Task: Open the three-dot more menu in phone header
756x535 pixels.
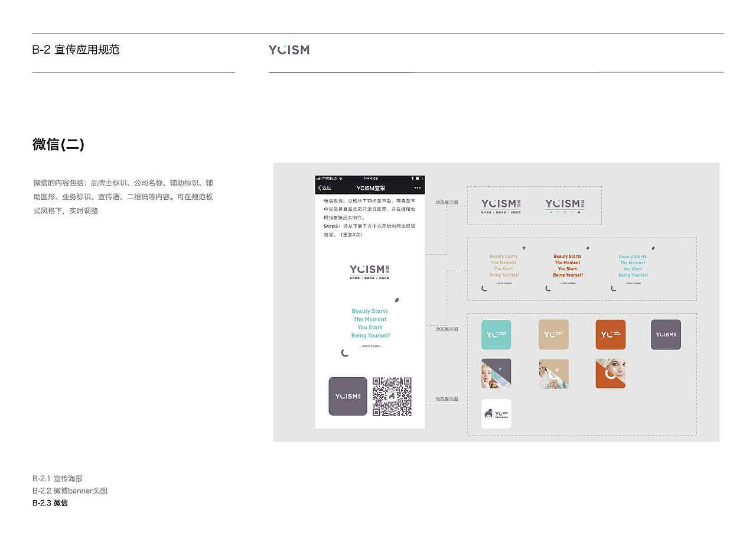Action: [x=418, y=188]
